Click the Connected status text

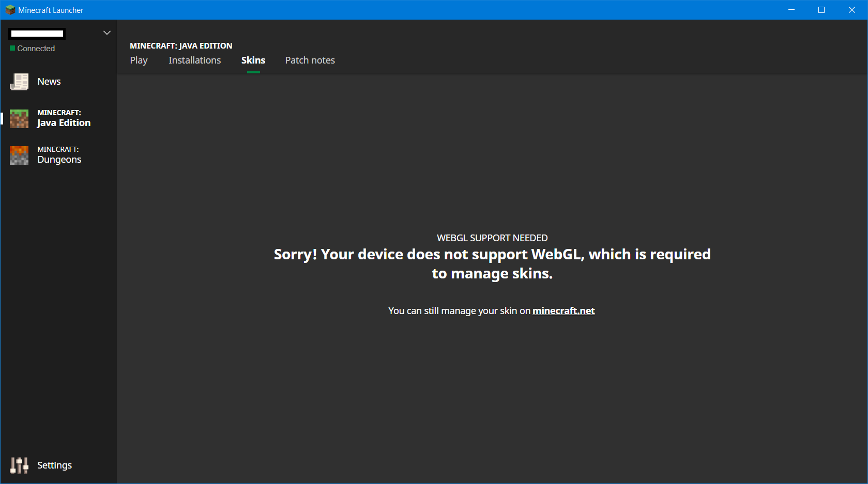tap(36, 49)
